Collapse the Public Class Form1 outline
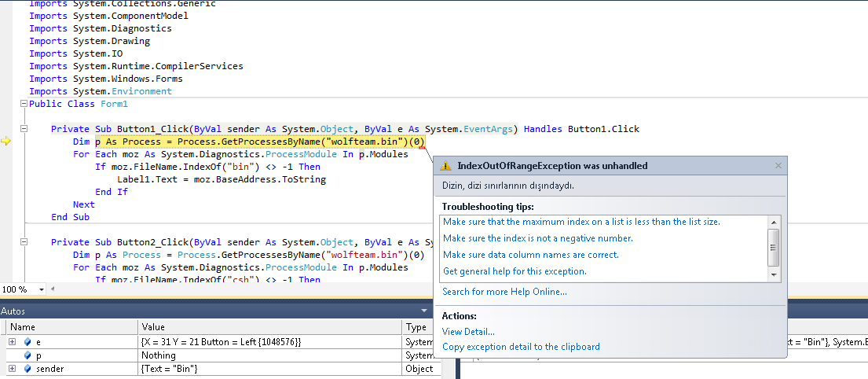Viewport: 868px width, 379px height. (x=24, y=104)
